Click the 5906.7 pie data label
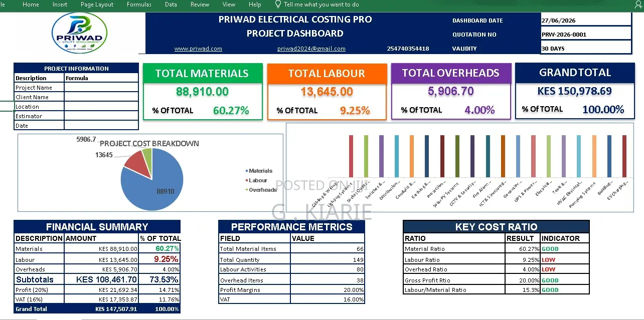Image resolution: width=644 pixels, height=320 pixels. pos(86,140)
